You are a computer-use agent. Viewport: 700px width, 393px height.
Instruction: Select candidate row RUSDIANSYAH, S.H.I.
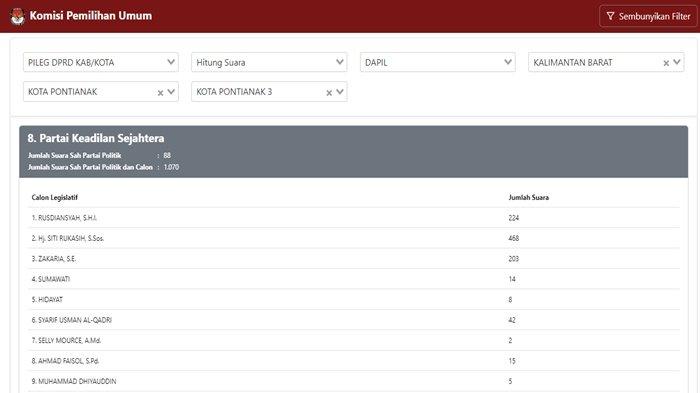pyautogui.click(x=354, y=218)
